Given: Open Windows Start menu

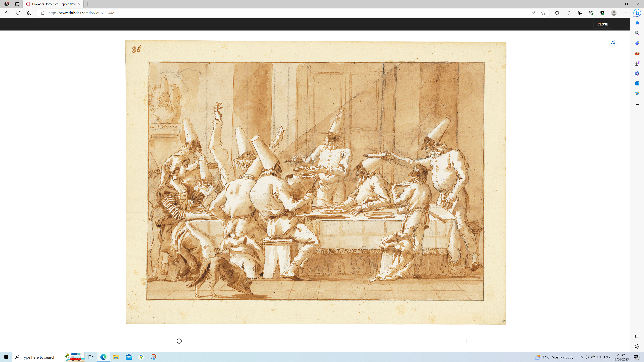Looking at the screenshot, I should click(6, 357).
